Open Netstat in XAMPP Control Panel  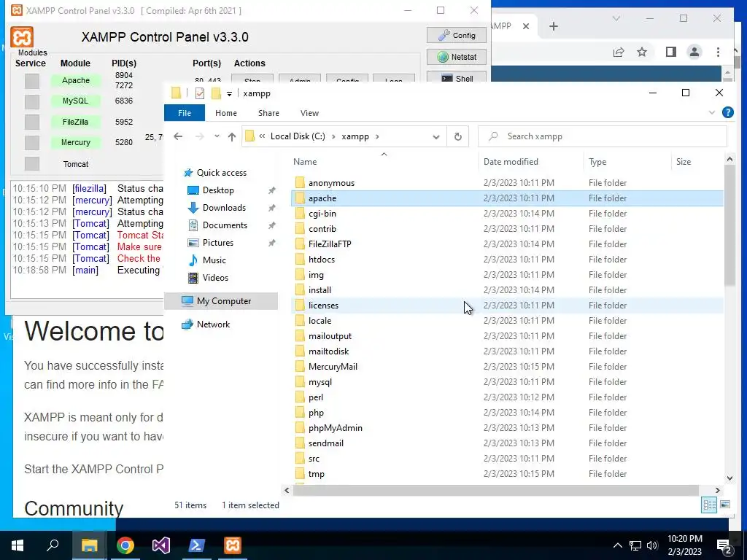(457, 57)
